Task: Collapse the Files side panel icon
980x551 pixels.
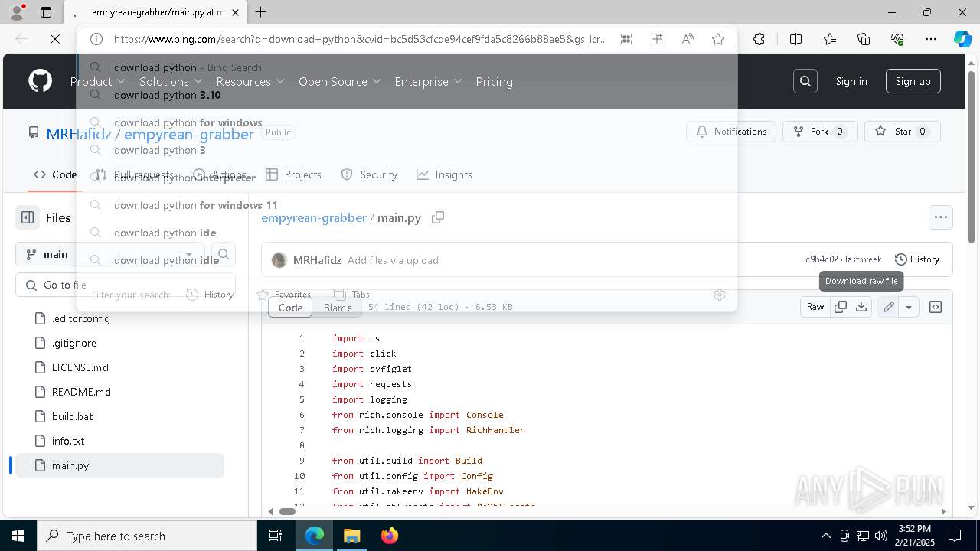Action: [x=28, y=217]
